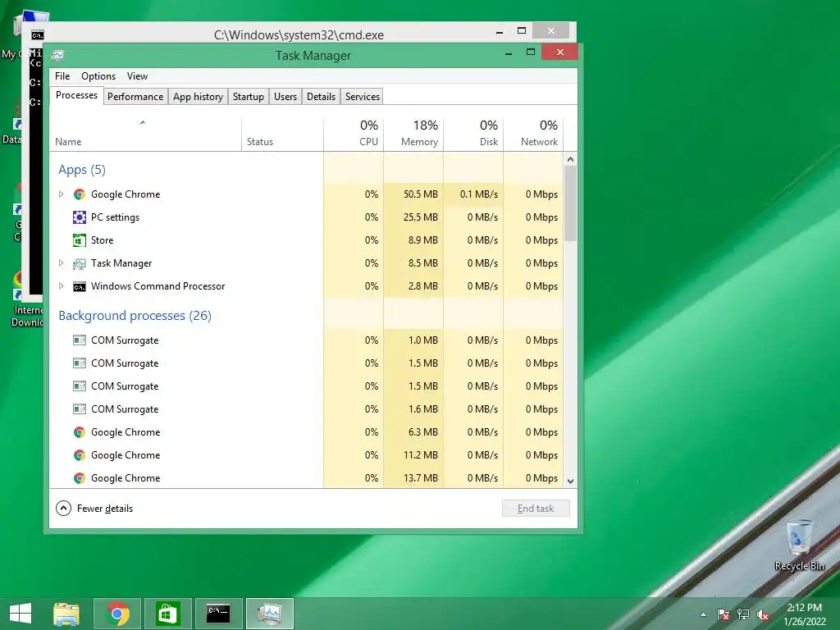Click the clock showing 2:12 PM
The image size is (840, 630).
point(804,608)
